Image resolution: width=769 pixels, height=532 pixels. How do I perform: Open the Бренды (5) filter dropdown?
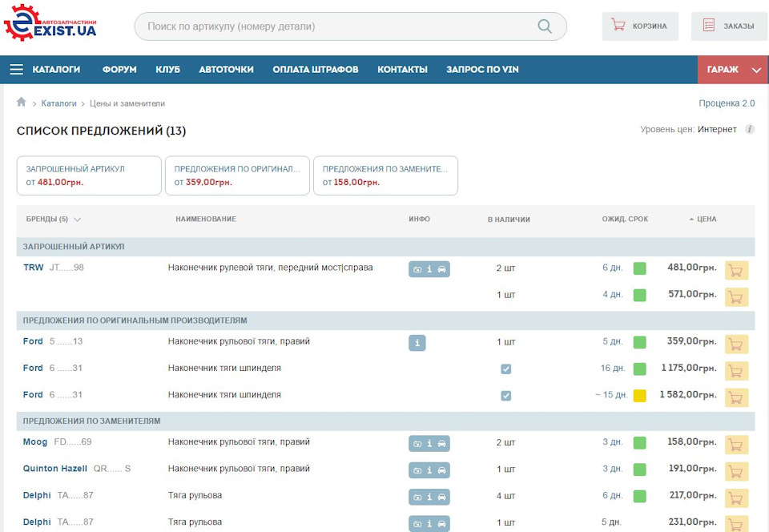pyautogui.click(x=53, y=220)
